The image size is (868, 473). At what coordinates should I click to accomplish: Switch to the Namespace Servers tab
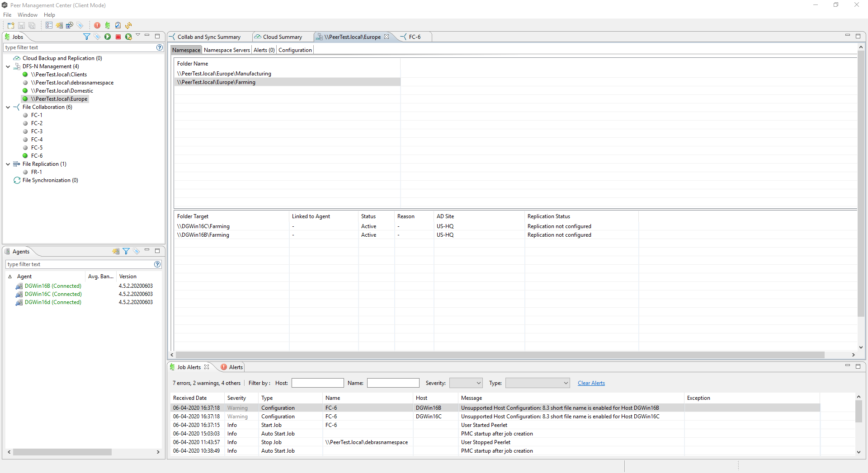click(226, 50)
